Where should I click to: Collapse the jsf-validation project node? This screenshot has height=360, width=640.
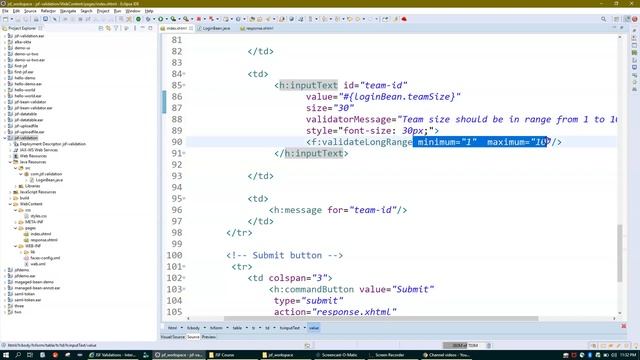pos(5,138)
